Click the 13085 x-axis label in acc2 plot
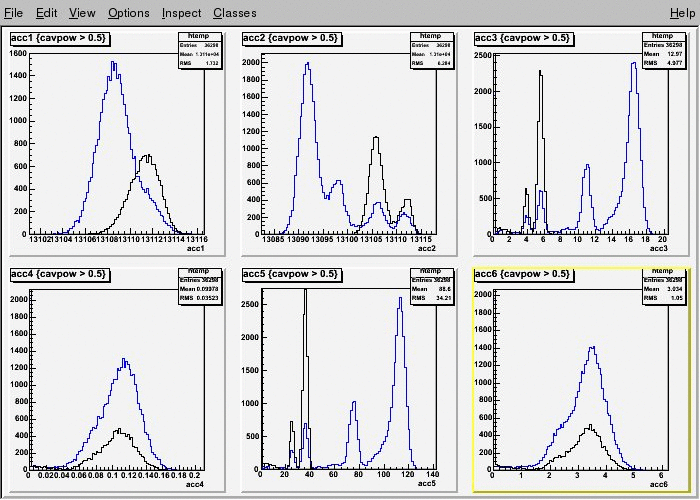The image size is (700, 500). coord(273,240)
